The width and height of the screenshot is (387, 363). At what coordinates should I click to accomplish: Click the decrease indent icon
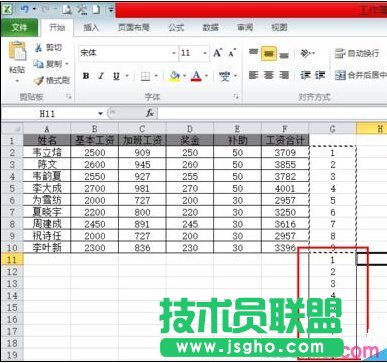click(x=305, y=75)
